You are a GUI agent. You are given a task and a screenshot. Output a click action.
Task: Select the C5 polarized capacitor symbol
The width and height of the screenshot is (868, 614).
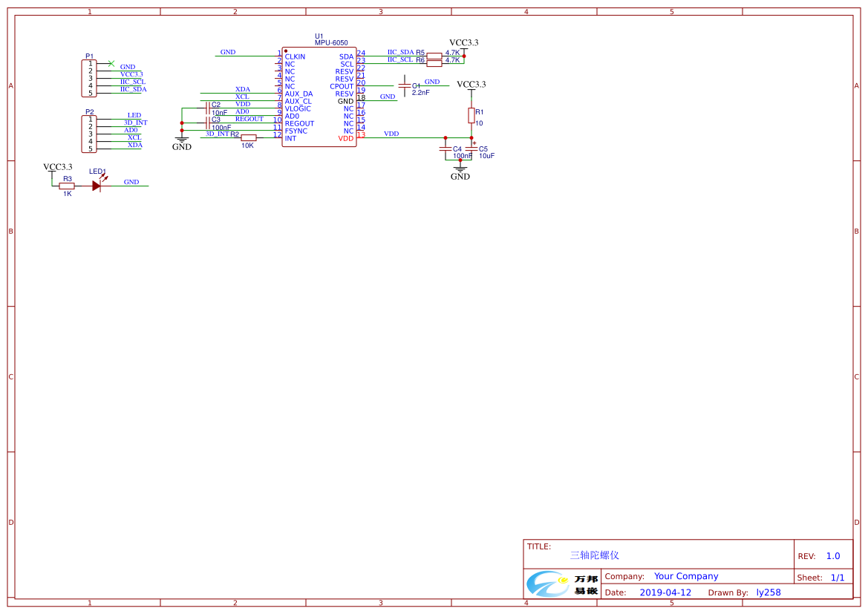(471, 148)
